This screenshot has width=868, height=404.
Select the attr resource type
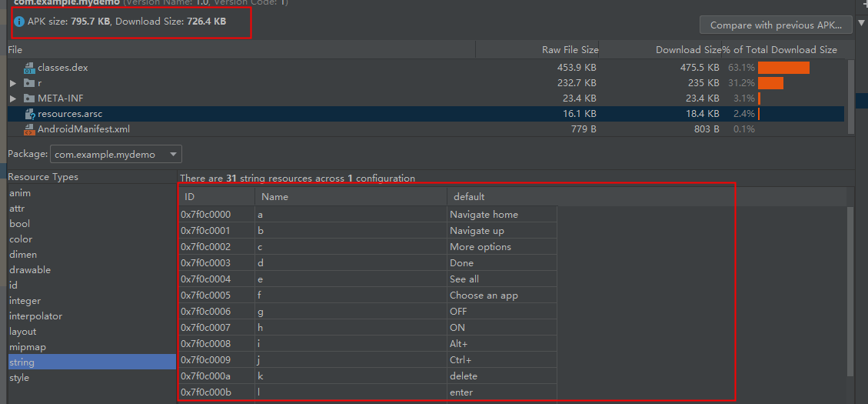coord(17,209)
